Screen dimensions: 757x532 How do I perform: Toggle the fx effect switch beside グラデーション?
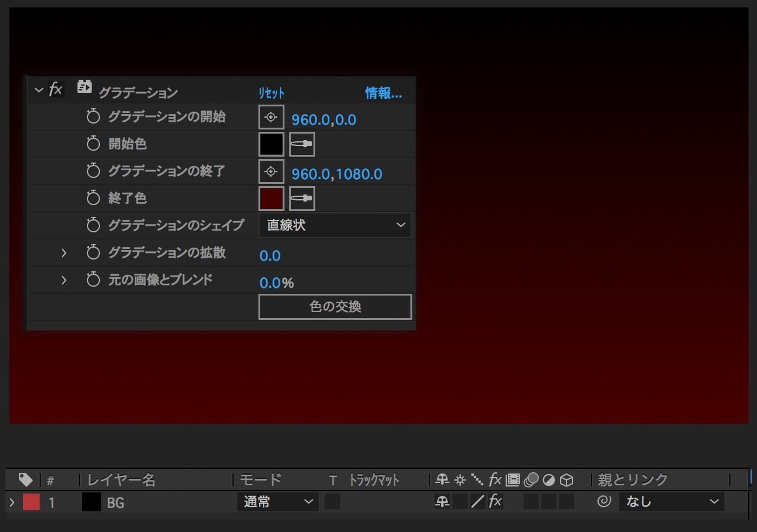(56, 90)
